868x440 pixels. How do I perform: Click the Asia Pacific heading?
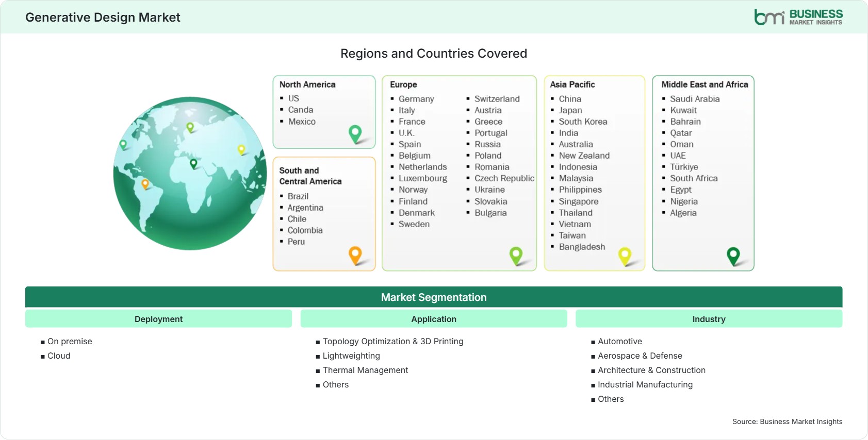(x=572, y=84)
